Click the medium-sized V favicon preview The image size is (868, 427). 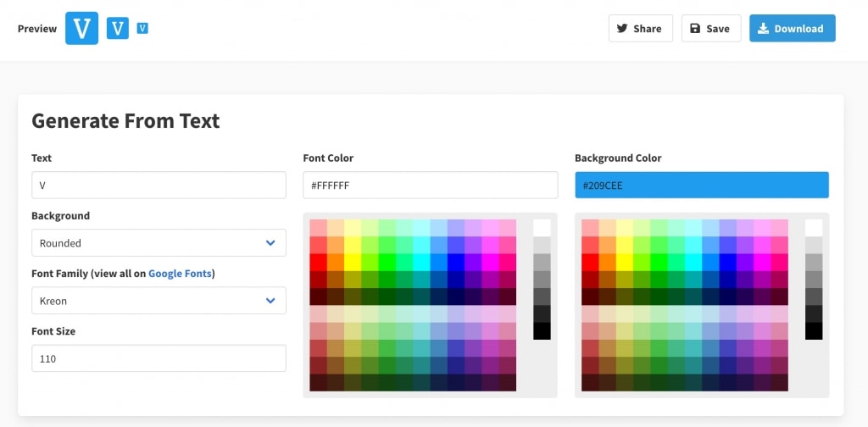point(118,28)
